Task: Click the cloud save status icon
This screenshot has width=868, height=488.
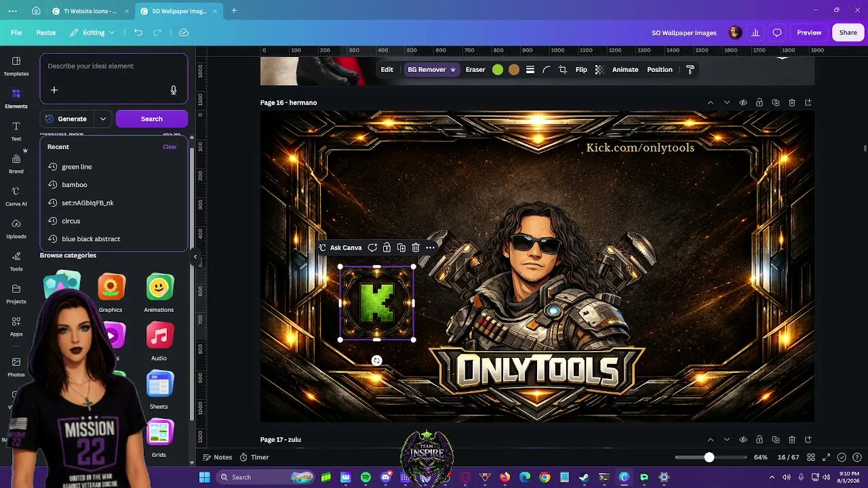Action: pos(184,33)
